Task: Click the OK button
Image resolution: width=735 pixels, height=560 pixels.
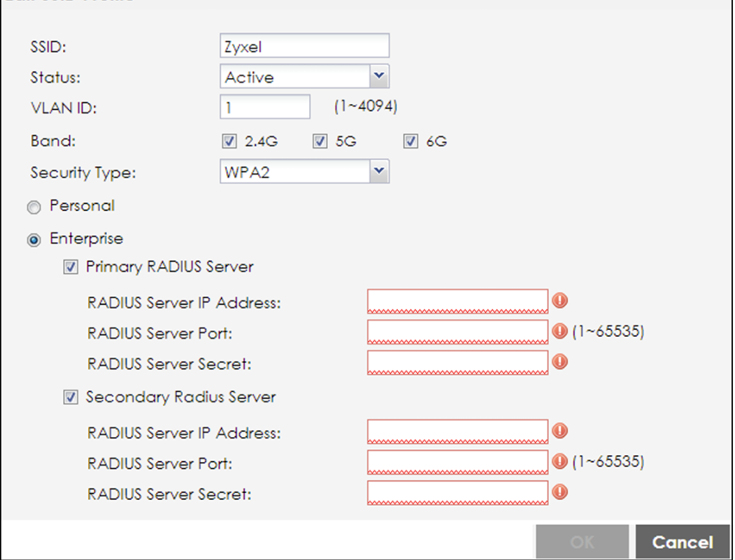Action: pyautogui.click(x=582, y=543)
